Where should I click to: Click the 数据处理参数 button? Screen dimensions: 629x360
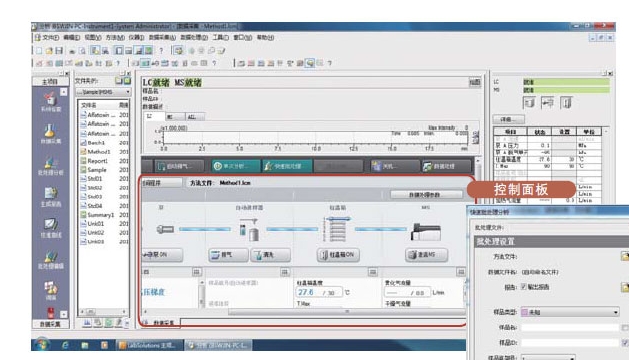(426, 195)
